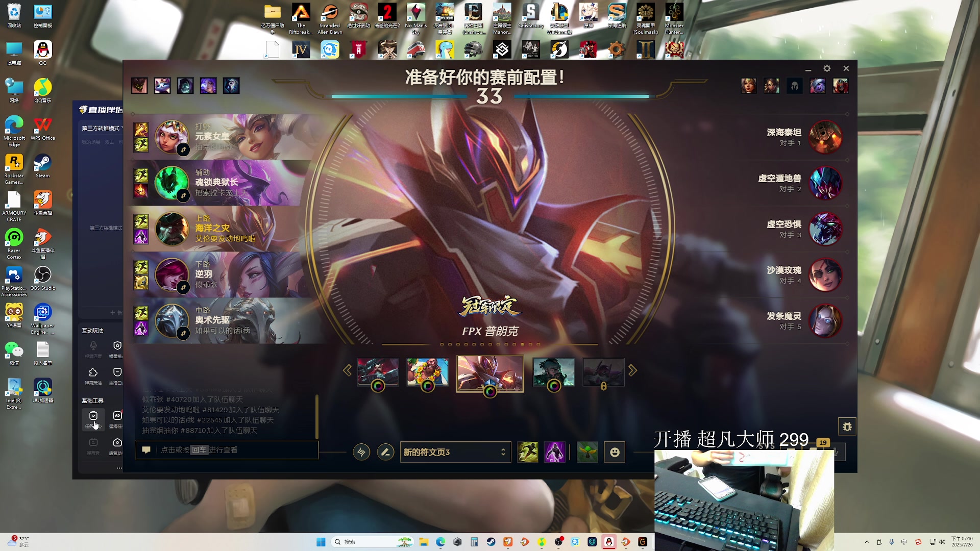Open 弹幕玩法 puzzle icon in 直播伴侣

coord(93,375)
